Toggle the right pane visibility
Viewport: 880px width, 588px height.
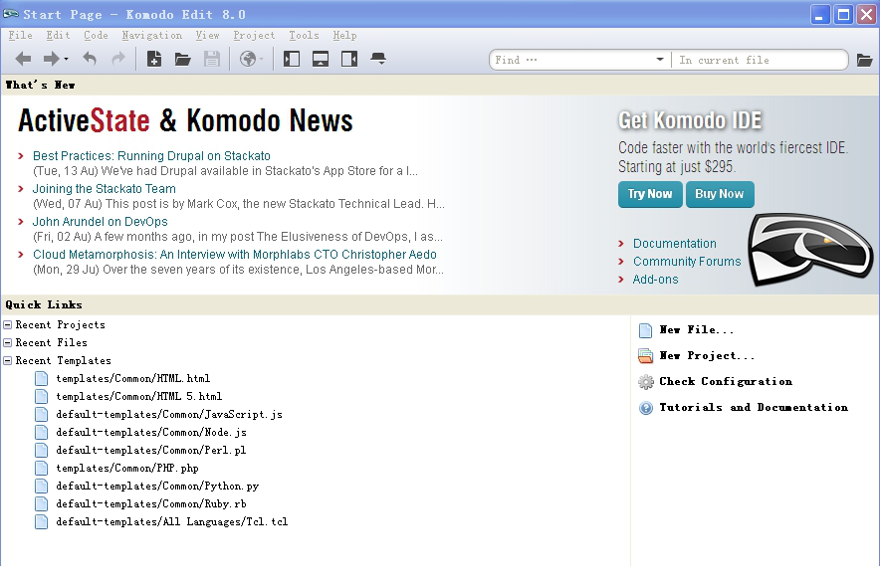pos(349,59)
